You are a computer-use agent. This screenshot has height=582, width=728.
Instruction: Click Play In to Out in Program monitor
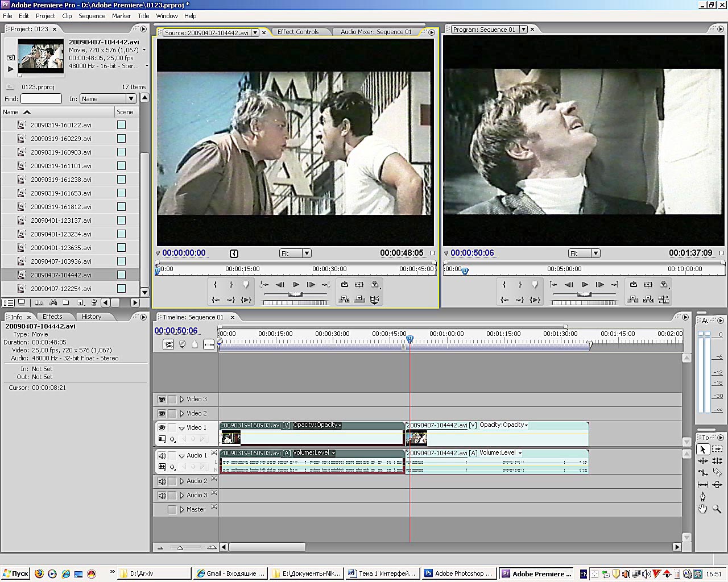point(535,300)
